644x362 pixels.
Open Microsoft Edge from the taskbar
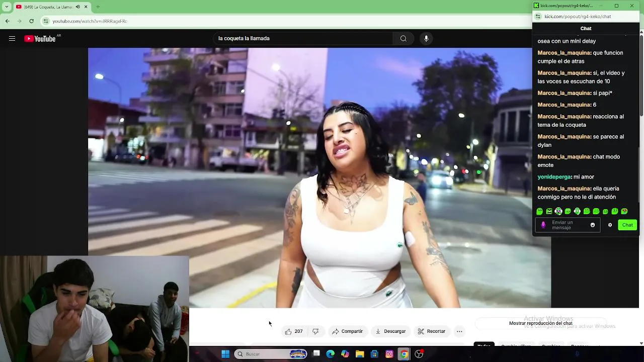point(330,354)
